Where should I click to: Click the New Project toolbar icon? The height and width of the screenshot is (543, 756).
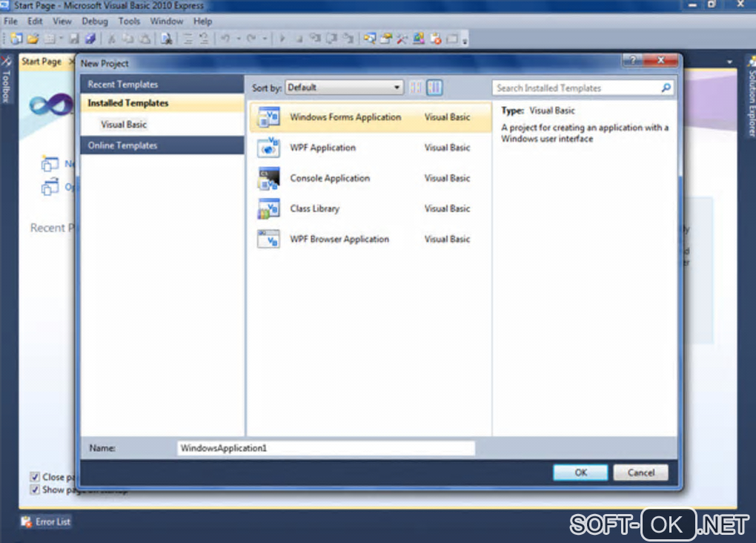16,39
